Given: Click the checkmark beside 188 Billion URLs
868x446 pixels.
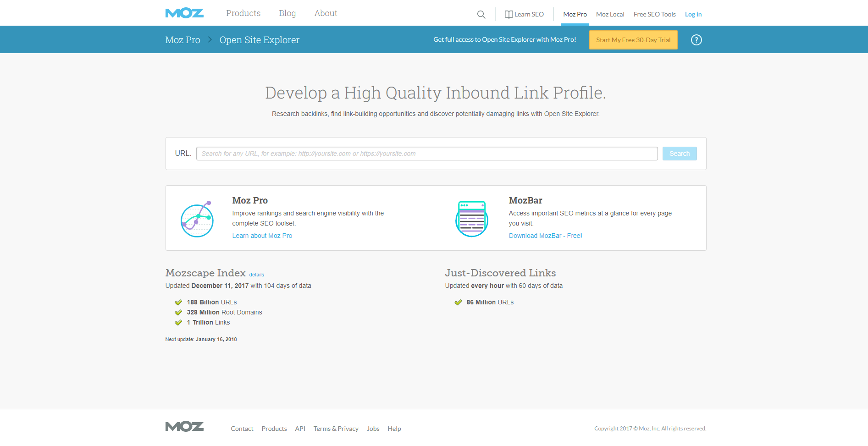Looking at the screenshot, I should point(178,303).
